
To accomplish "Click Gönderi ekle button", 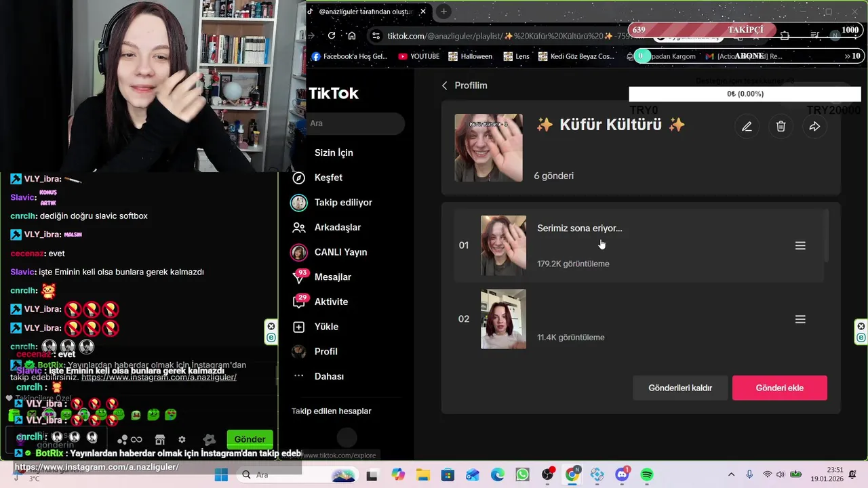I will pos(780,388).
